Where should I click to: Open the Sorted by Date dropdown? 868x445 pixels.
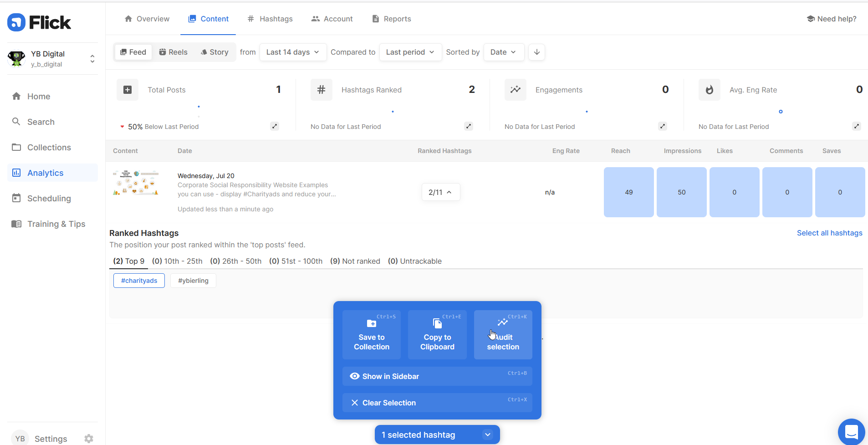(503, 52)
